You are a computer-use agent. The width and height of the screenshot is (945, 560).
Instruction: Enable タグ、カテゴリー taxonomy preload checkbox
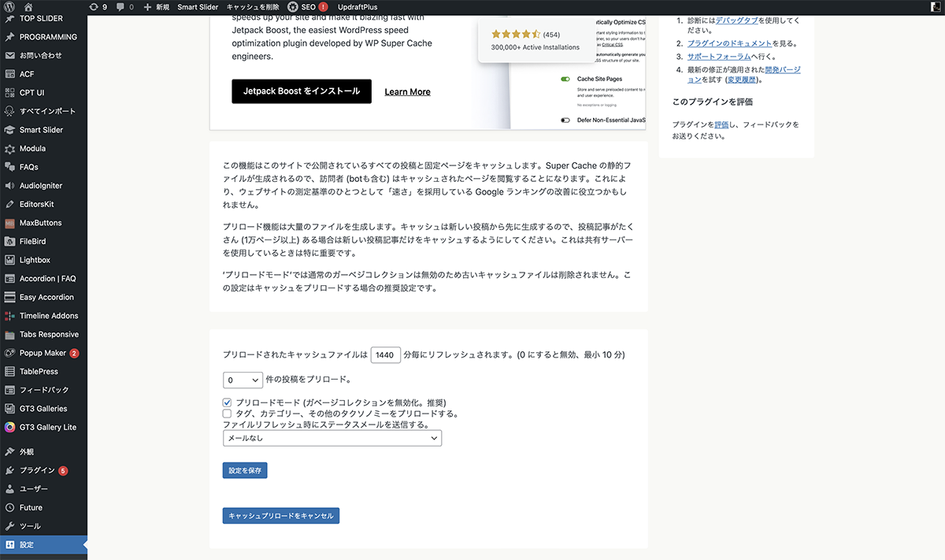228,414
